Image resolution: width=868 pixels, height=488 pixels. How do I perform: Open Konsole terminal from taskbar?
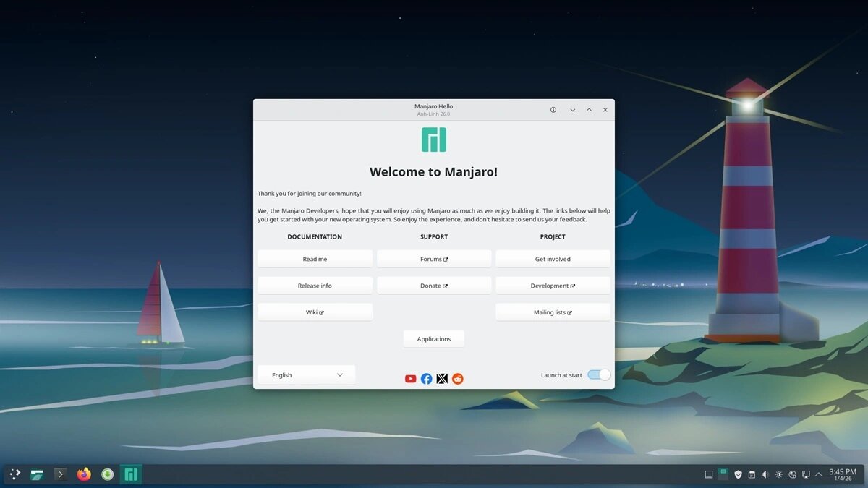[x=61, y=474]
